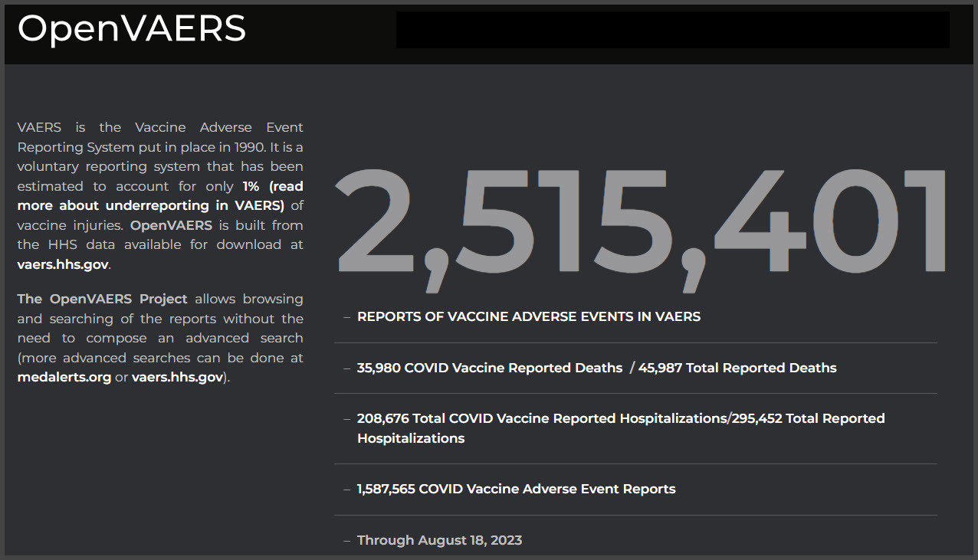Image resolution: width=978 pixels, height=560 pixels.
Task: View 208,676 Total COVID Vaccine Reported Hospitalizations
Action: pos(540,418)
